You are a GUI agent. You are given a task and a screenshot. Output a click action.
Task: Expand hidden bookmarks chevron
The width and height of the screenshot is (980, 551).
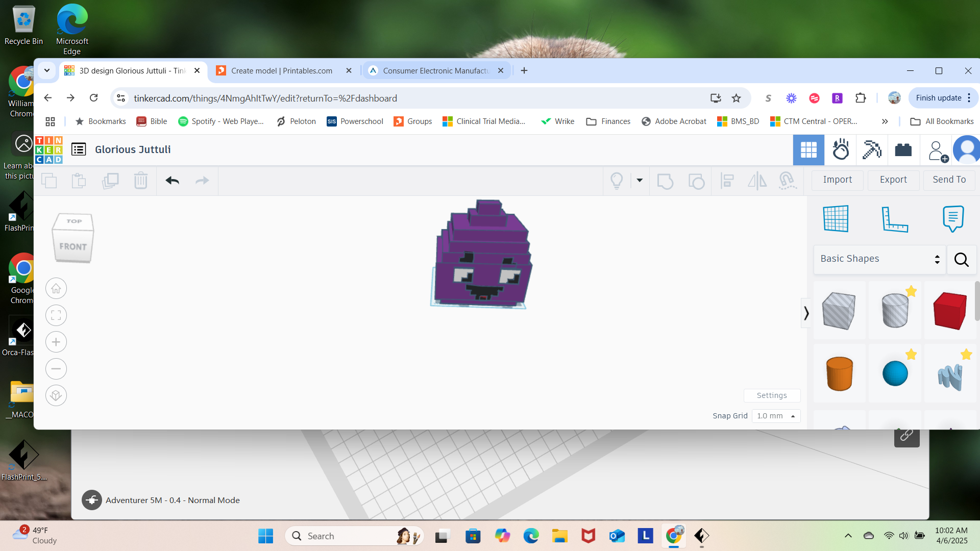885,121
